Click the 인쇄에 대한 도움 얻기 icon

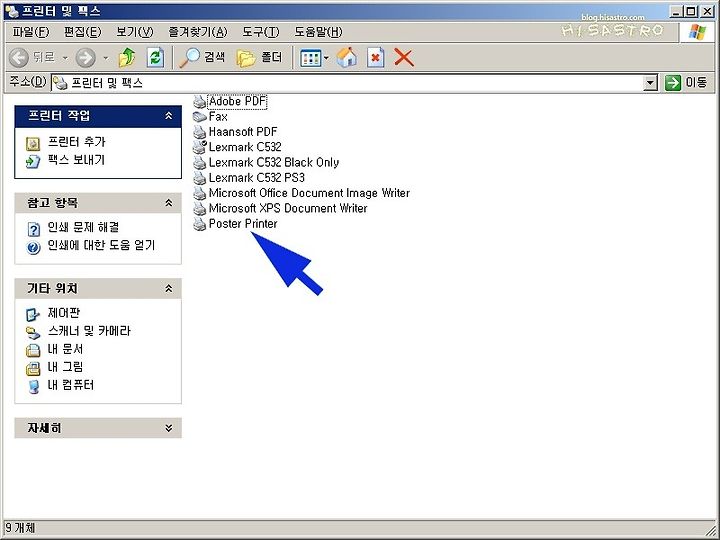(33, 247)
